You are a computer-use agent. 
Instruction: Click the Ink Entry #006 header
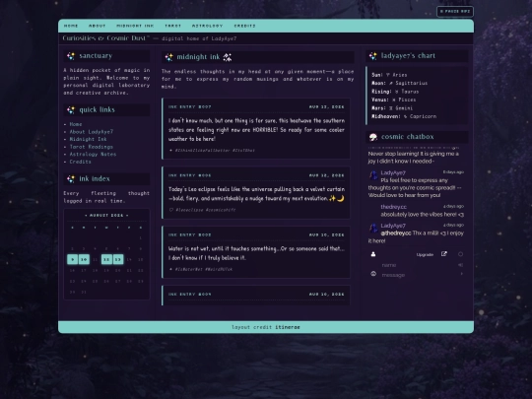coord(189,175)
